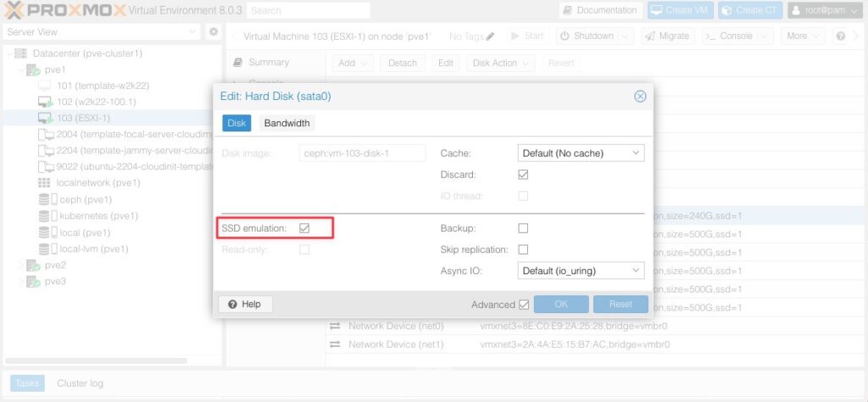The height and width of the screenshot is (402, 868).
Task: Select kubernetes (pve1) storage icon
Action: coord(47,215)
